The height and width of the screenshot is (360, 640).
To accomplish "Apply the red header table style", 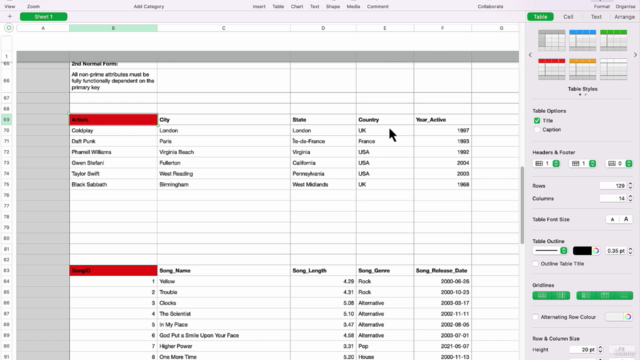I will point(551,69).
